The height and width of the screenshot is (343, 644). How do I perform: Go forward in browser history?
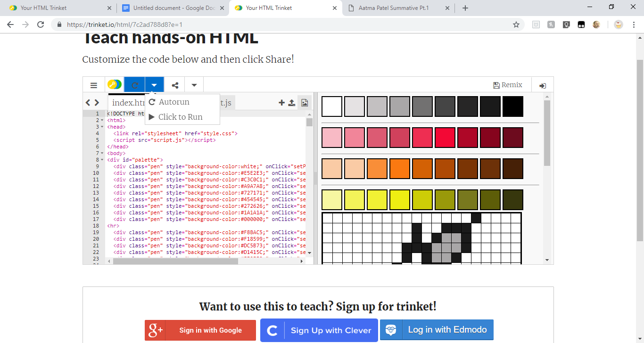coord(25,24)
